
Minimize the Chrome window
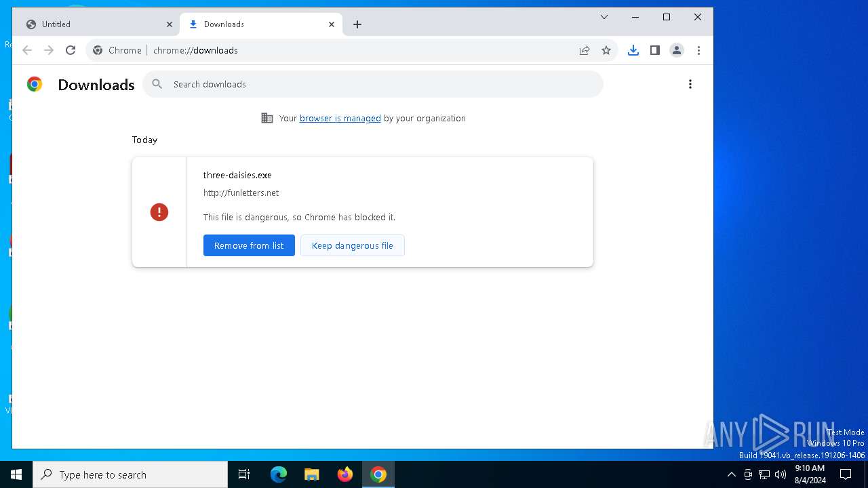click(x=635, y=17)
